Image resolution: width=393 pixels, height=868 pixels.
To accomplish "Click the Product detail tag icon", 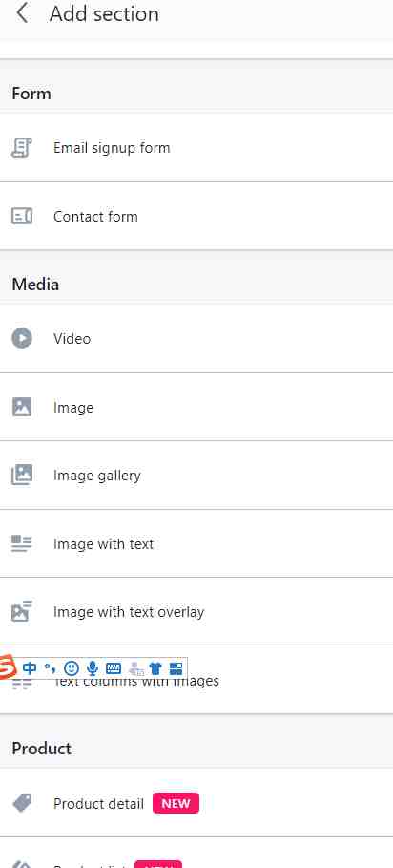I will pyautogui.click(x=22, y=803).
